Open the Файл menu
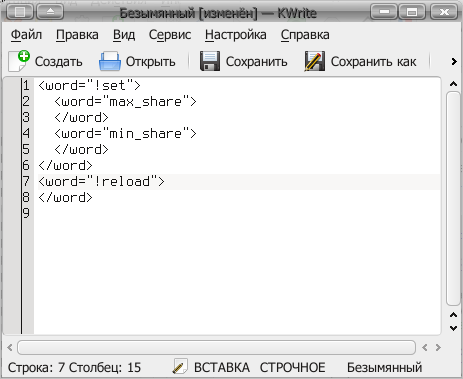Image resolution: width=463 pixels, height=379 pixels. click(x=26, y=35)
